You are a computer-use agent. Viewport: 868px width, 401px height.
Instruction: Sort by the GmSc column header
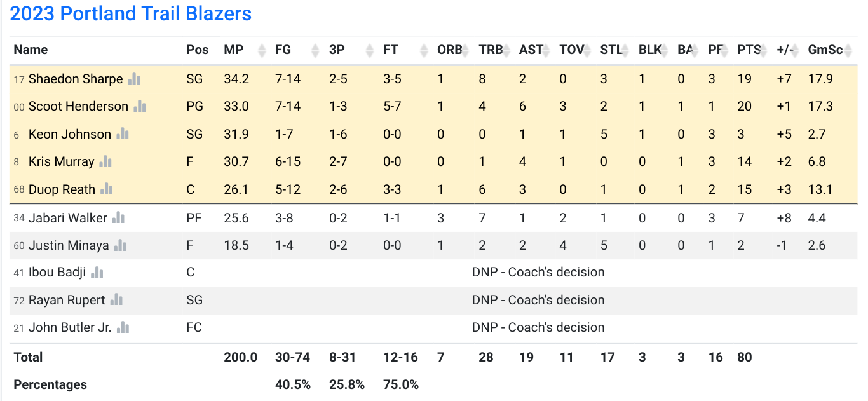825,50
